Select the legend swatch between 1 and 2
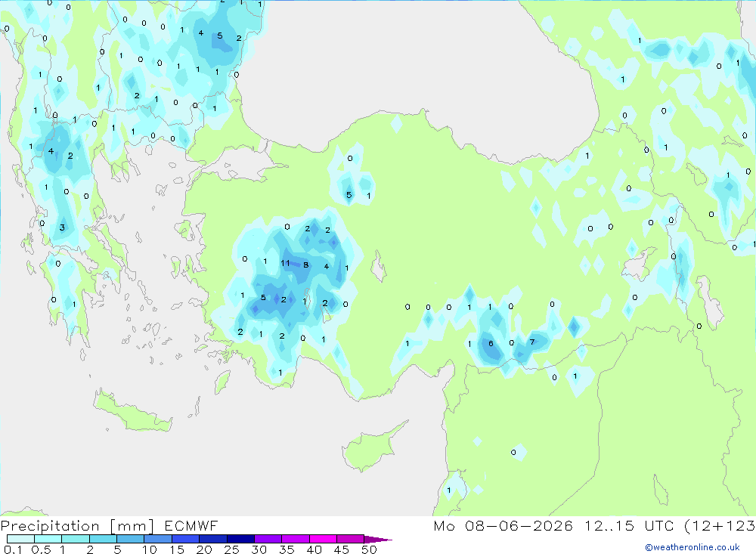The height and width of the screenshot is (554, 756). click(75, 539)
